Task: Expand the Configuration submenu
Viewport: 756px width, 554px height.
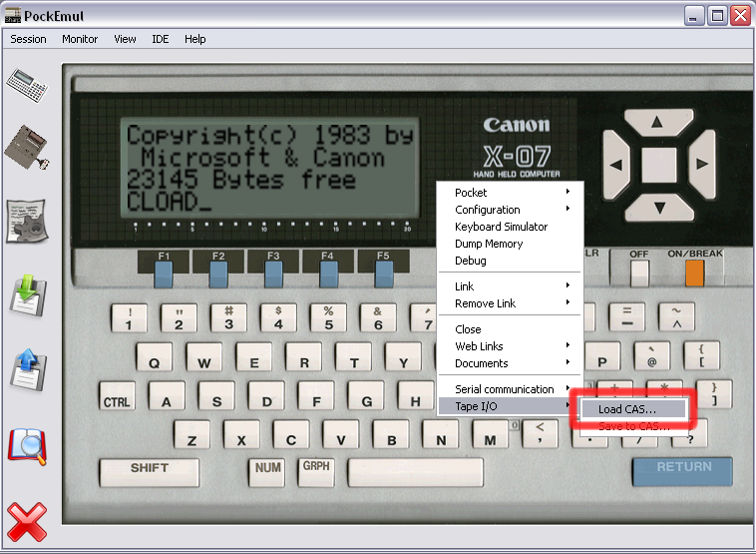Action: [x=510, y=210]
